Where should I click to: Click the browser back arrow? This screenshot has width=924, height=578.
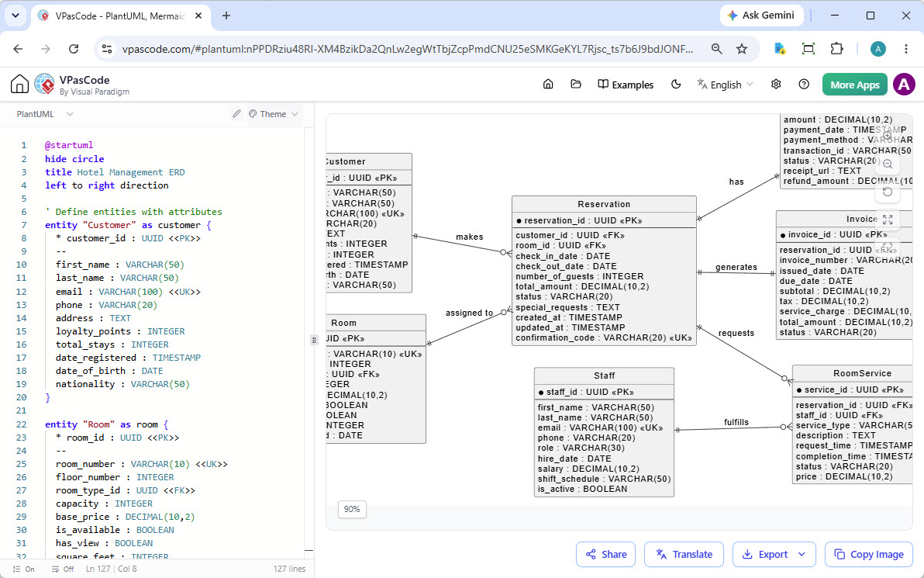pyautogui.click(x=19, y=49)
